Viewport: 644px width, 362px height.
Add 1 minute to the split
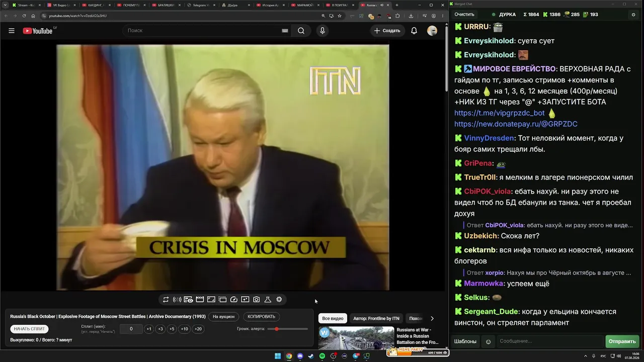coord(149,329)
